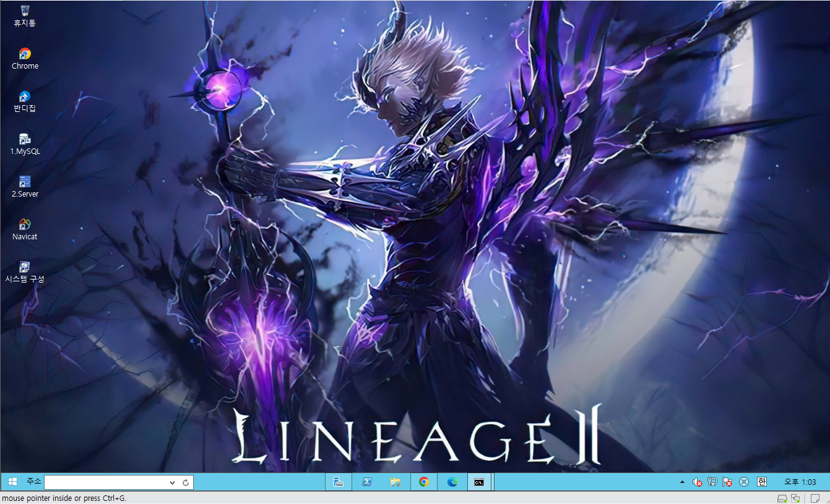Image resolution: width=830 pixels, height=504 pixels.
Task: Select the 시스템 구성 desktop shortcut
Action: click(x=25, y=271)
